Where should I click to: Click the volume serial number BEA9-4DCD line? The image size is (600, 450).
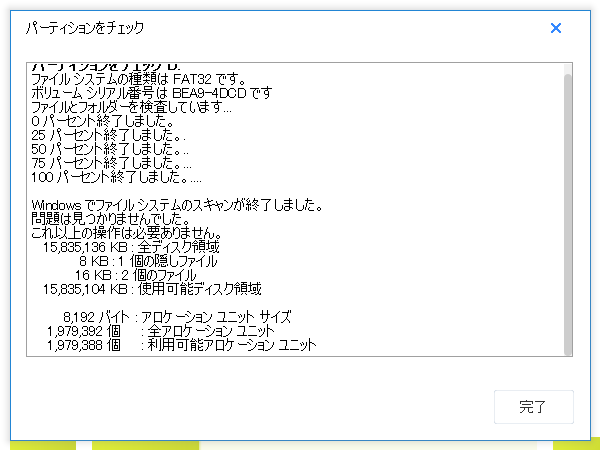[x=152, y=93]
